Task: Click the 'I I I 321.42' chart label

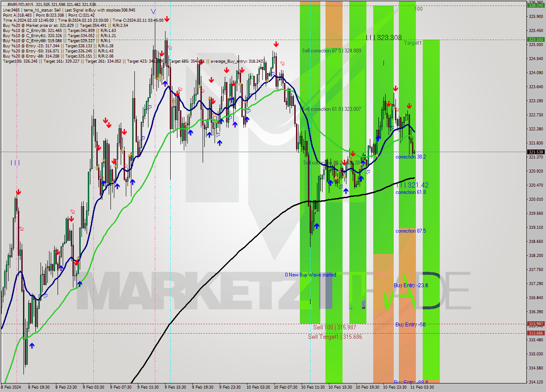Action: coord(412,185)
